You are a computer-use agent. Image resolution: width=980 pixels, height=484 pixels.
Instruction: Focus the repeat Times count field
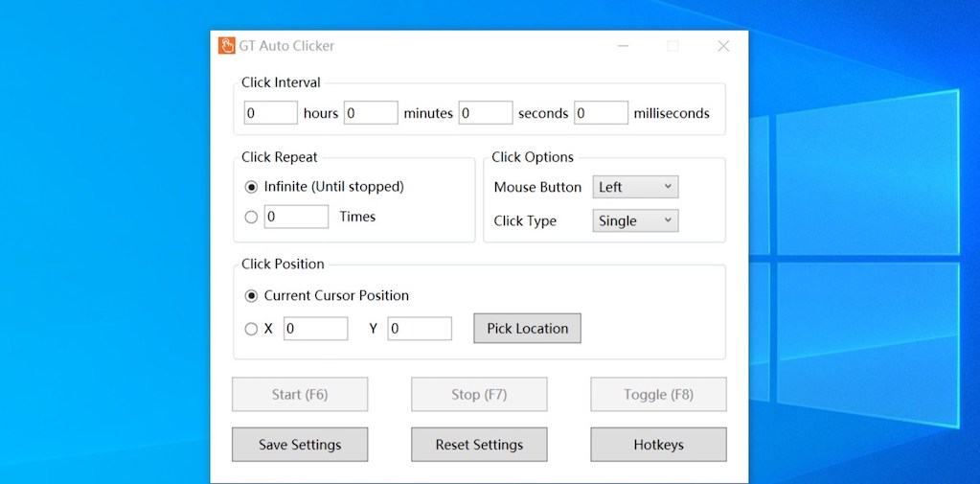tap(296, 217)
